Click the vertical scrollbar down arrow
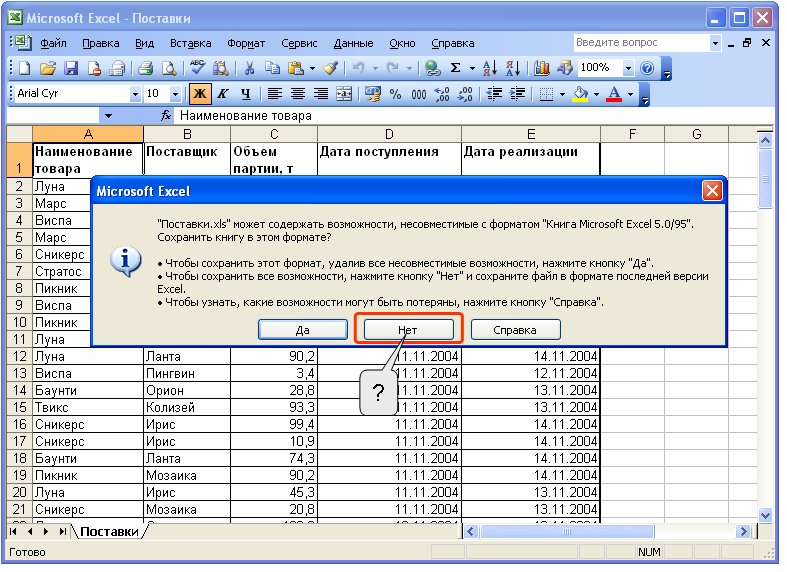This screenshot has height=572, width=787. pyautogui.click(x=765, y=515)
